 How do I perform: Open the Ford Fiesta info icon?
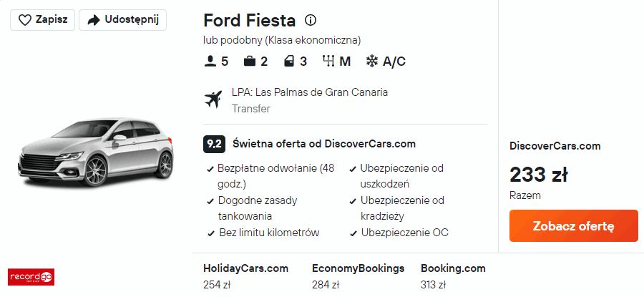click(311, 20)
